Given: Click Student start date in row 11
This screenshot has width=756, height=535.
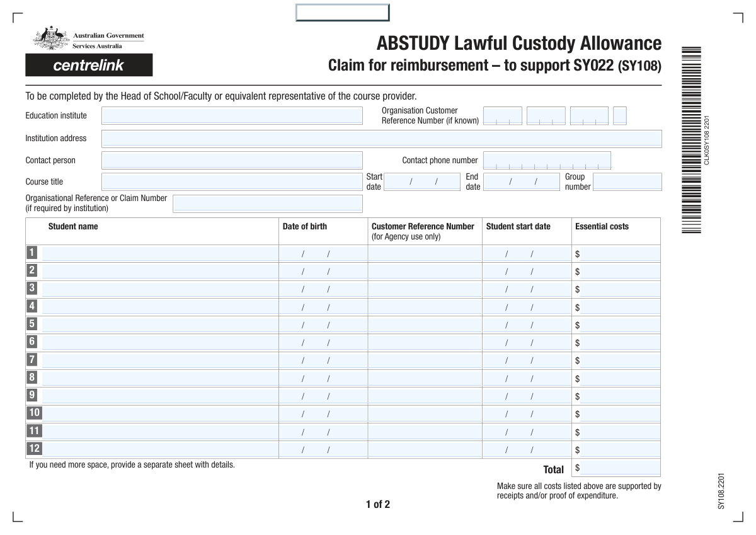Looking at the screenshot, I should click(527, 432).
